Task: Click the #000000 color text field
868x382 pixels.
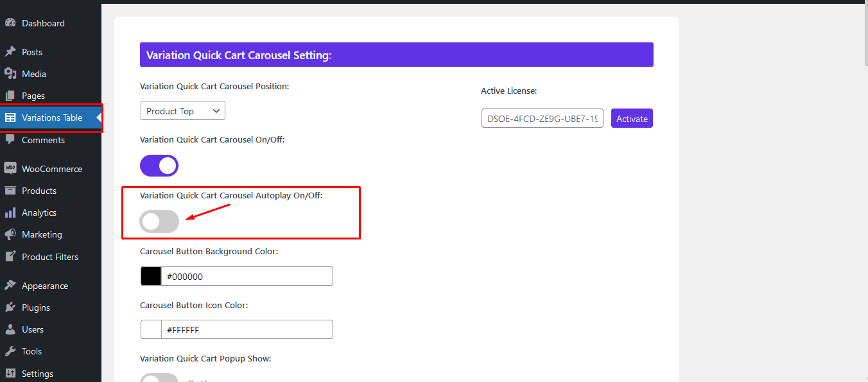Action: tap(247, 276)
